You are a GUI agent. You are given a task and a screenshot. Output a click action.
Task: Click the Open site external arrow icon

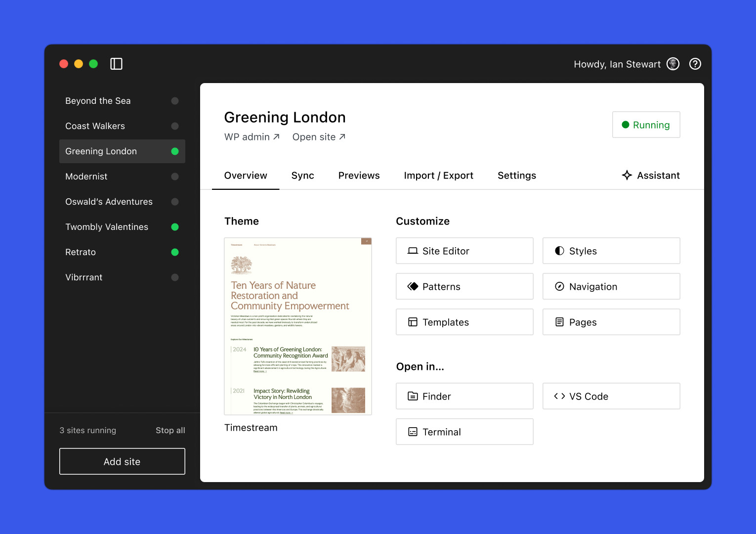point(342,137)
